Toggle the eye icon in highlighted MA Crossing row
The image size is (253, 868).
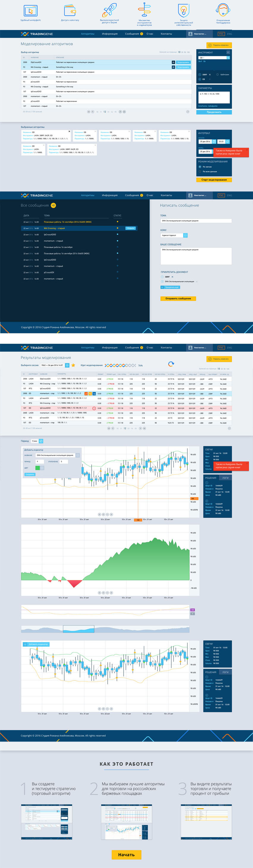[x=173, y=67]
